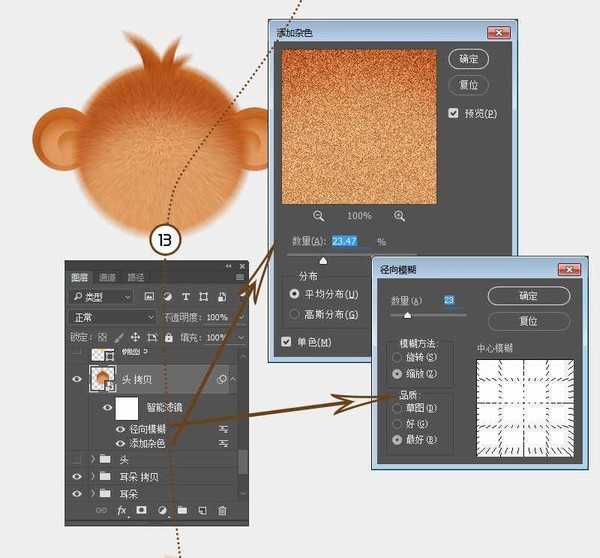
Task: Enable the 单色 monochromatic checkbox
Action: tap(286, 342)
